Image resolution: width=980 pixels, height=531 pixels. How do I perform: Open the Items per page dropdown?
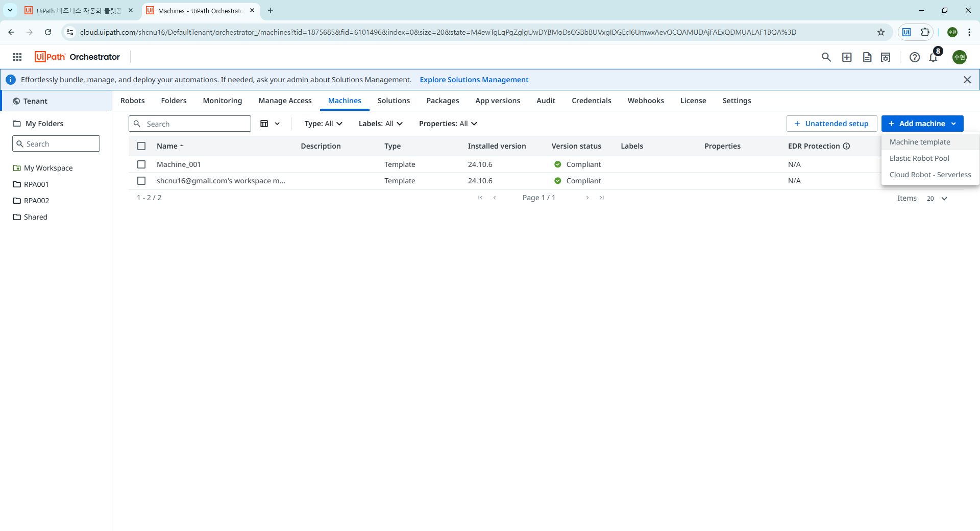tap(937, 199)
